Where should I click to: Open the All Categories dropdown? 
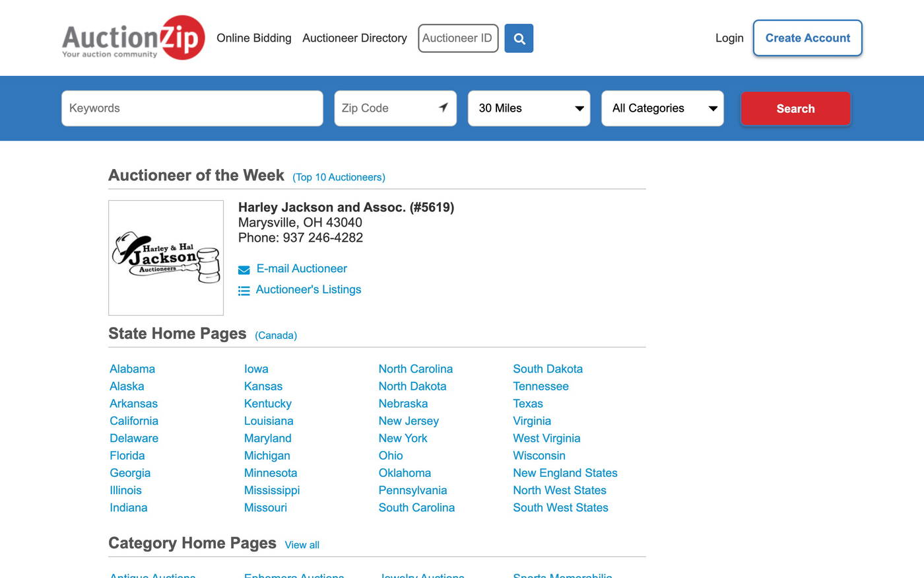coord(662,108)
